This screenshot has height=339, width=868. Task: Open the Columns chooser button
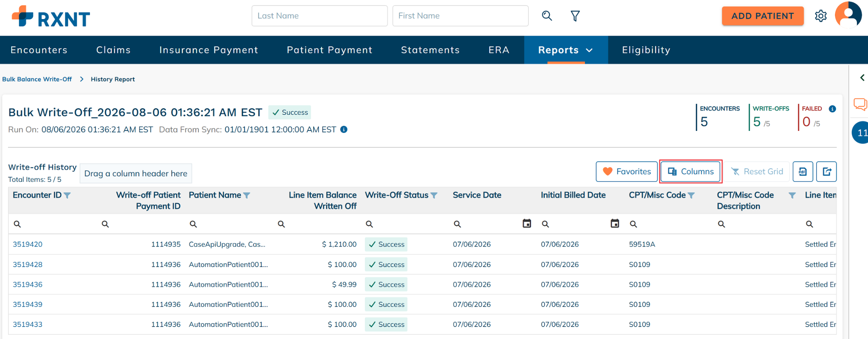[x=690, y=172]
